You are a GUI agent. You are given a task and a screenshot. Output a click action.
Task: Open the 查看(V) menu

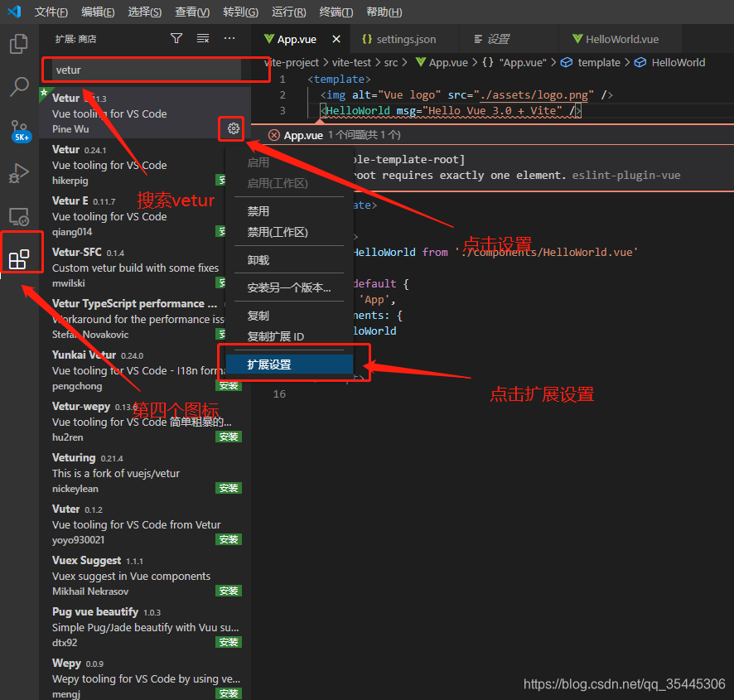tap(192, 12)
